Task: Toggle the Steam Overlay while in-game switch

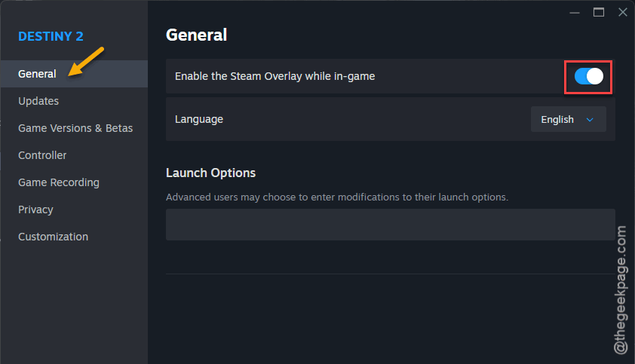Action: (589, 76)
